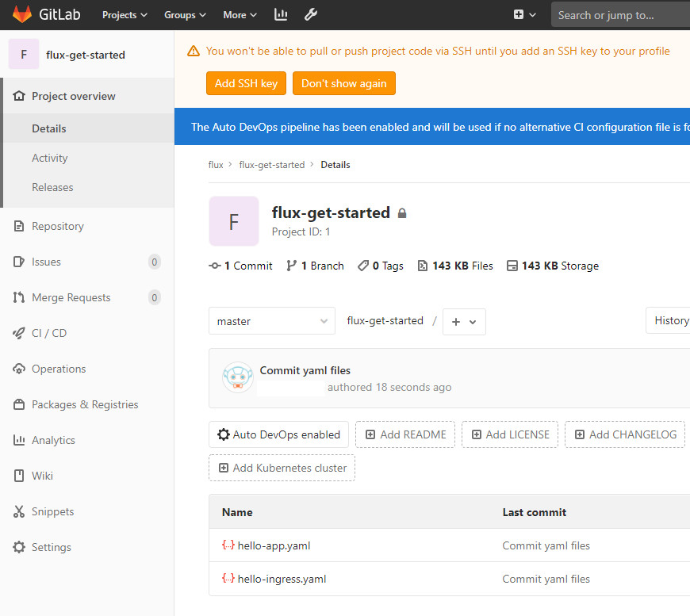Screen dimensions: 690x616
Task: Expand the More dropdown in top bar
Action: tap(240, 14)
